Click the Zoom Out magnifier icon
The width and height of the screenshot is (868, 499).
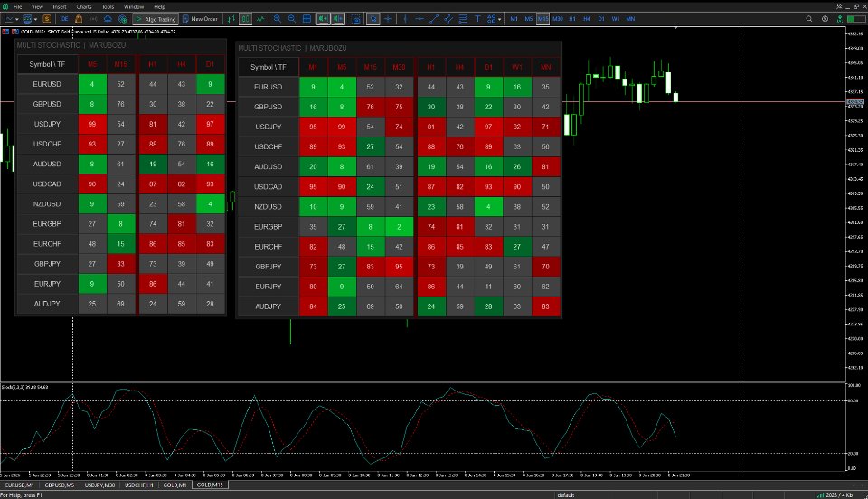(292, 19)
